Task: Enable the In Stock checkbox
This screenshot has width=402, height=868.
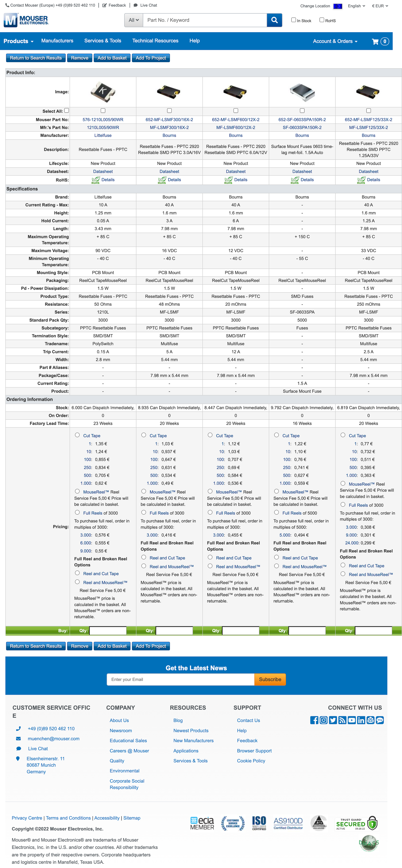Action: click(294, 20)
